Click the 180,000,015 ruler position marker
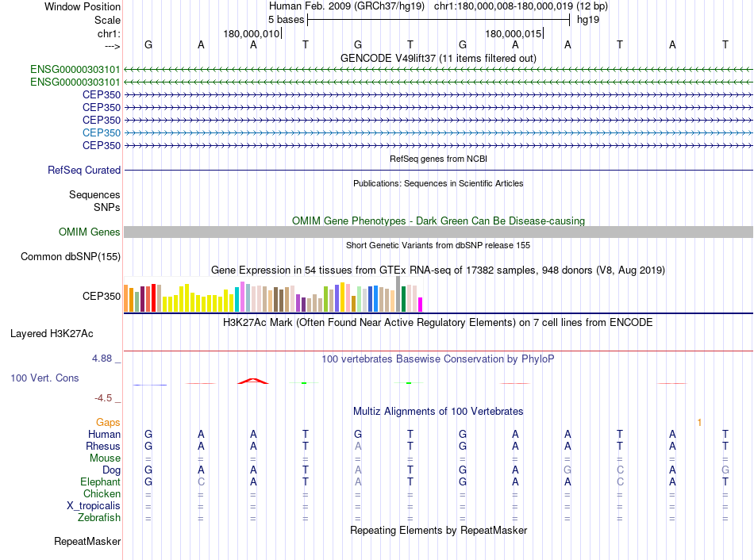This screenshot has height=560, width=754. click(x=514, y=33)
